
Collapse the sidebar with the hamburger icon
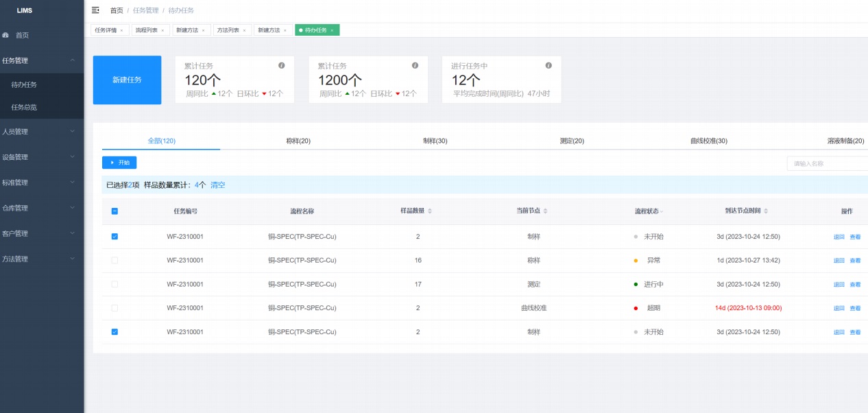(95, 10)
